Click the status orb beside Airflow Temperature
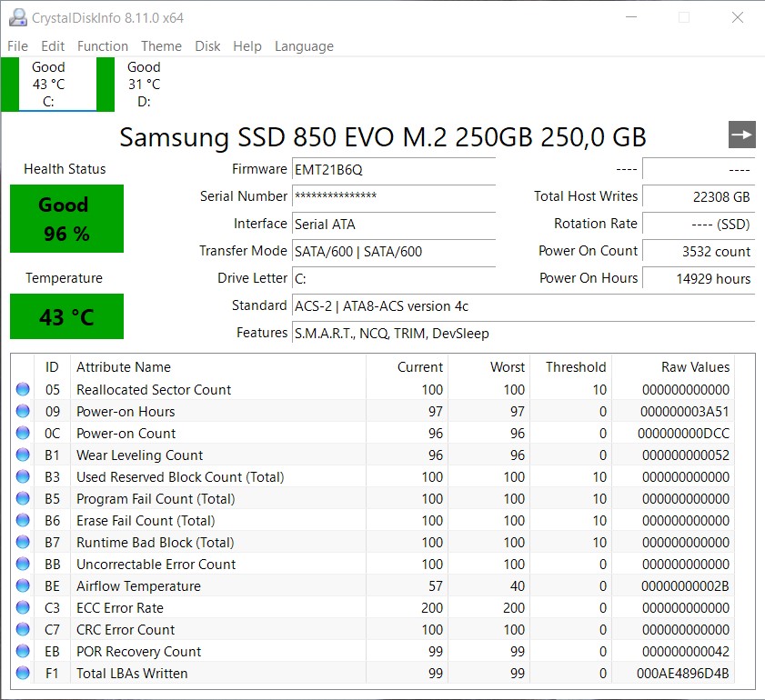 pos(23,585)
